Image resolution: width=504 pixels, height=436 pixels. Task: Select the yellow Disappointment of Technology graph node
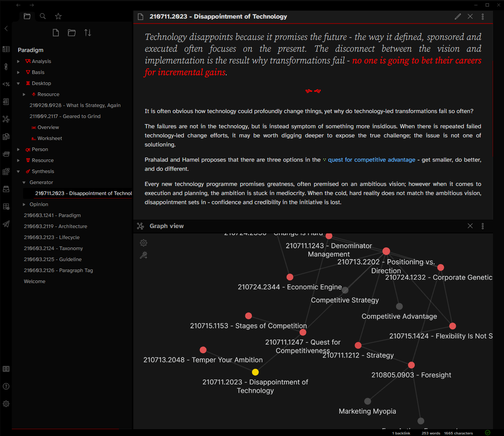pyautogui.click(x=255, y=372)
